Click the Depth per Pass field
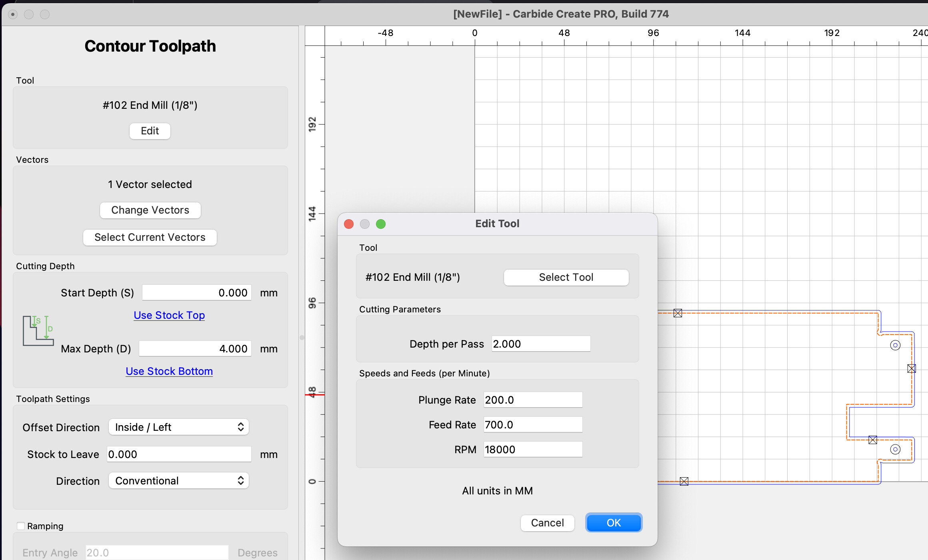This screenshot has width=928, height=560. pos(541,344)
